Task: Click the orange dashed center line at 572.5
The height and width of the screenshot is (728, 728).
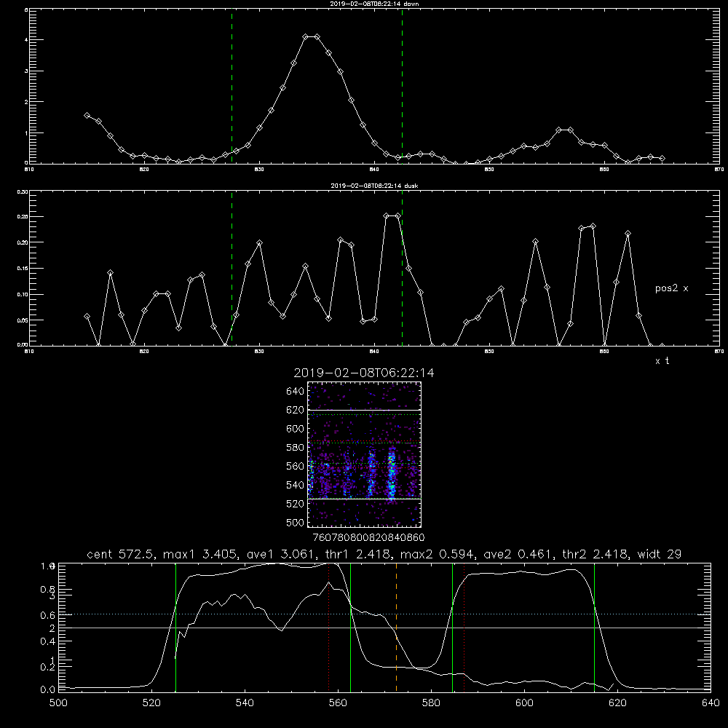Action: click(396, 628)
